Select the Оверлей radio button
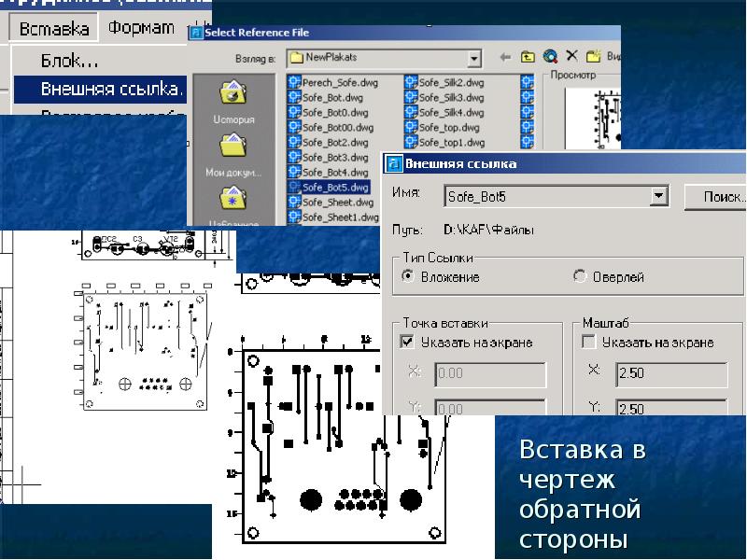Screen dimensions: 747x560 point(580,276)
